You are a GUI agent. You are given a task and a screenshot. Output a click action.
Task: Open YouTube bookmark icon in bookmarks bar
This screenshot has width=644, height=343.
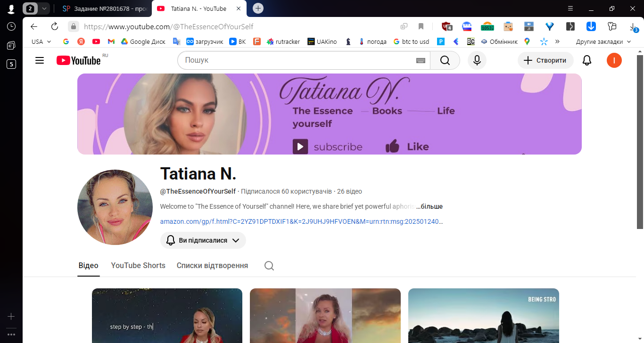(x=96, y=41)
